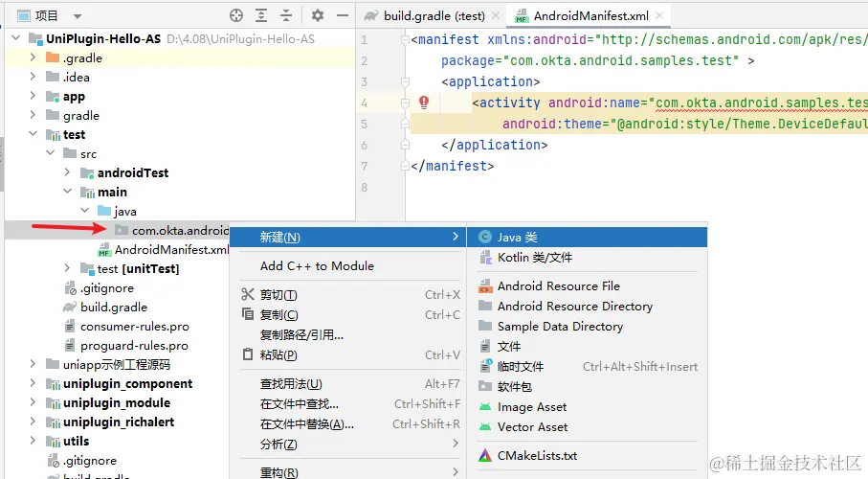Create new Image Asset
This screenshot has width=868, height=479.
click(x=588, y=407)
